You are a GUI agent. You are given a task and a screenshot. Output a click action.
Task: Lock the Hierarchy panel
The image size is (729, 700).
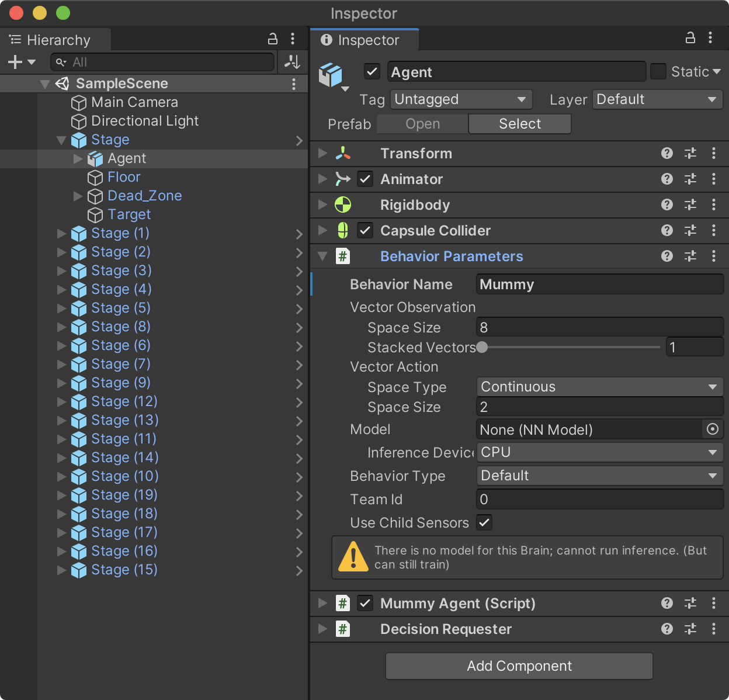pyautogui.click(x=272, y=39)
